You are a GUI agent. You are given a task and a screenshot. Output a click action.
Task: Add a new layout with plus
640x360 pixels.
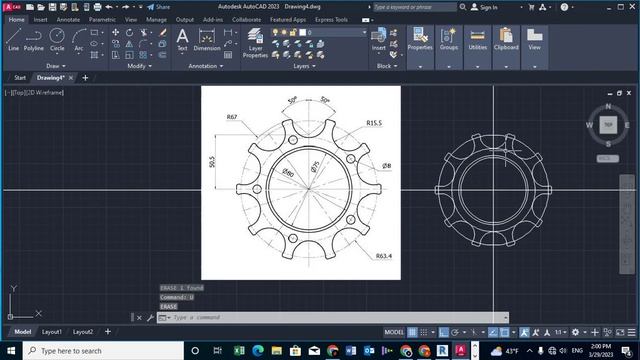pyautogui.click(x=108, y=332)
